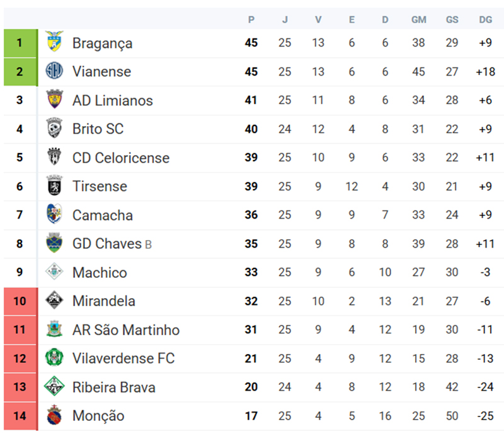Click the Tirsense club crest icon
The image size is (504, 436).
55,186
